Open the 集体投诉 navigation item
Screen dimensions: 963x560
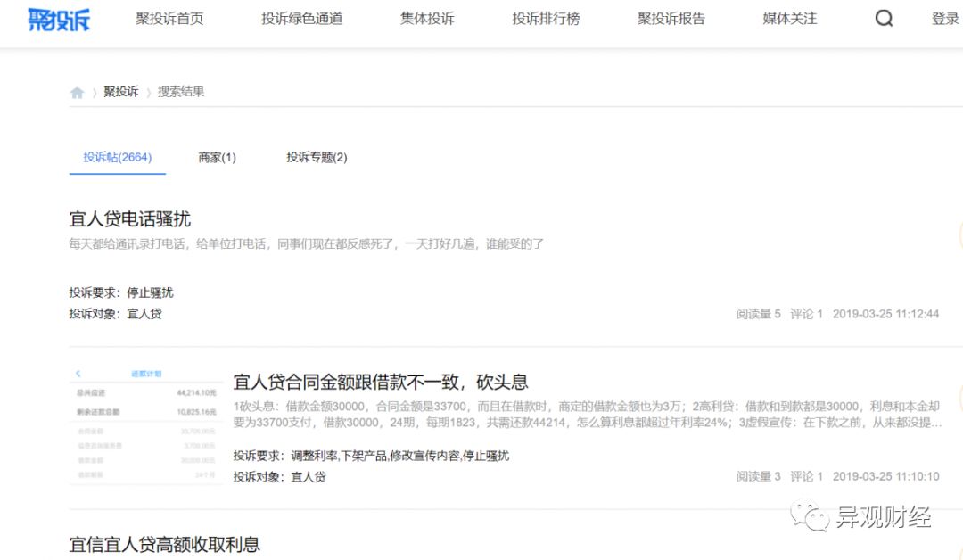click(427, 19)
